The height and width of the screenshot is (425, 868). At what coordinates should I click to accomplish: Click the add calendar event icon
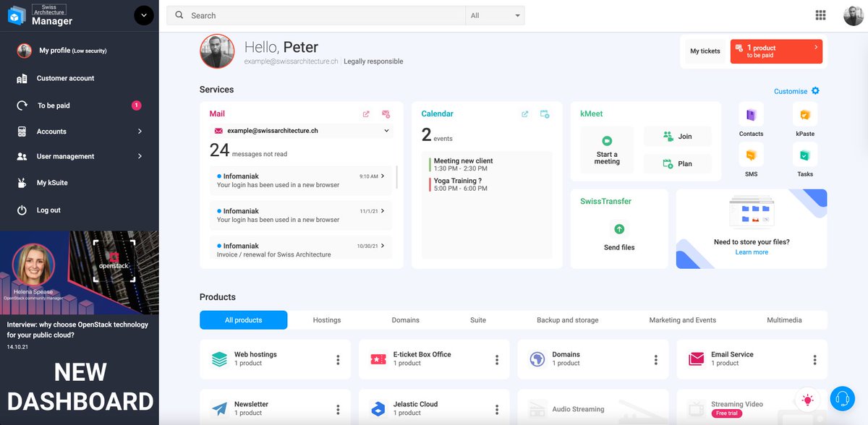coord(545,114)
